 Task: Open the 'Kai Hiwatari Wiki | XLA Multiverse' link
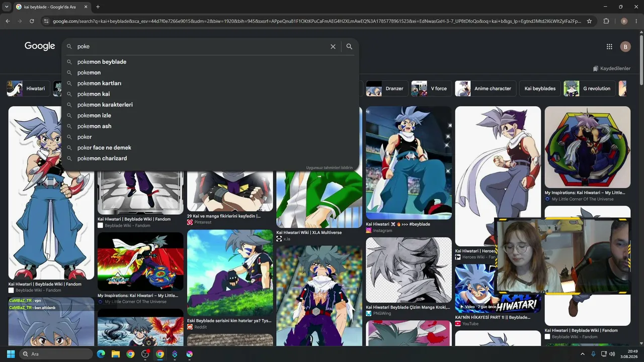309,233
